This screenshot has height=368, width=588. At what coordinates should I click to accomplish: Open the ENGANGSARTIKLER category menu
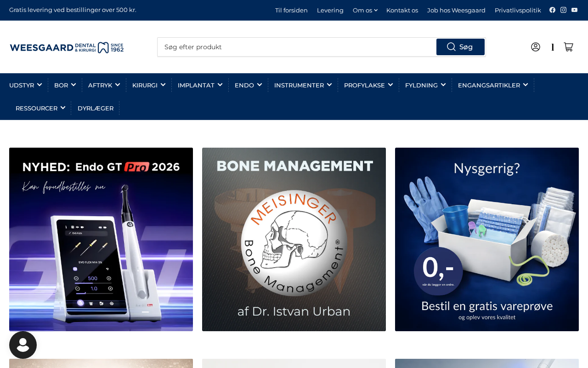(x=492, y=85)
